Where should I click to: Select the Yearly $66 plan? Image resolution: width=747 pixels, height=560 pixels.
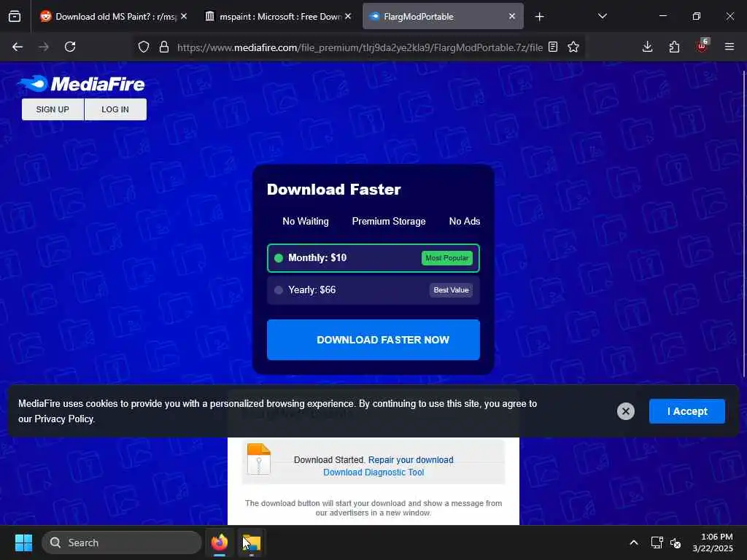pos(373,290)
